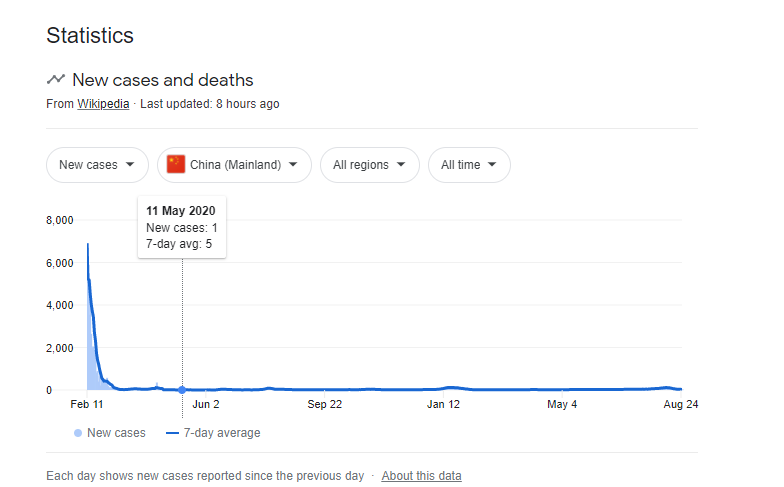Click the arrow beside China (Mainland)

pos(293,164)
